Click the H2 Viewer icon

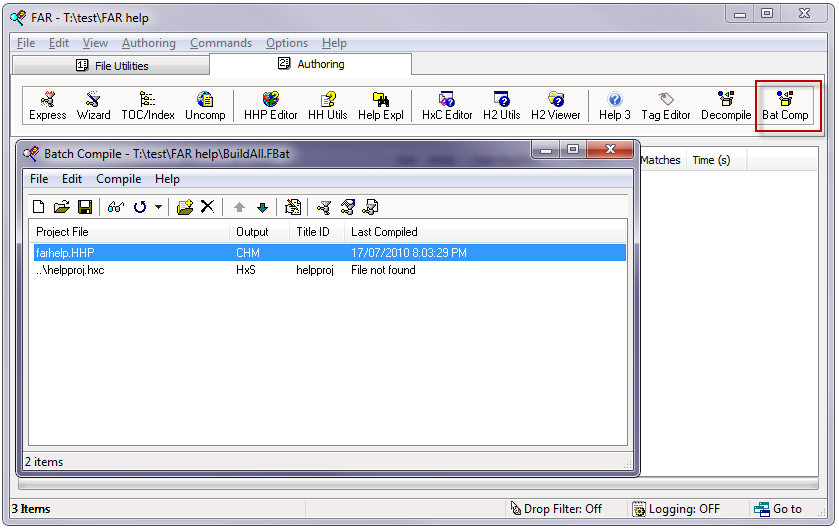[x=555, y=106]
